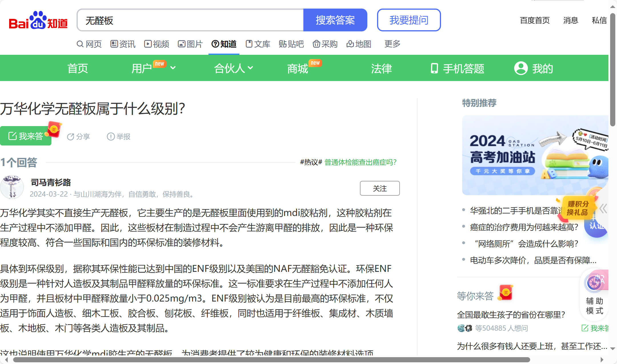Expand the 合伙人 dropdown menu
The image size is (617, 364).
pos(251,68)
